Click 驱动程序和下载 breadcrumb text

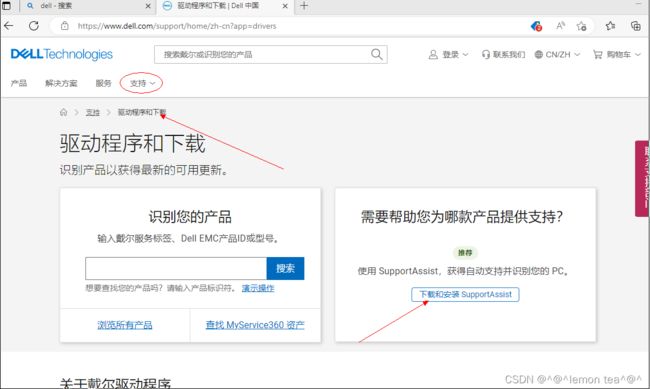(142, 112)
